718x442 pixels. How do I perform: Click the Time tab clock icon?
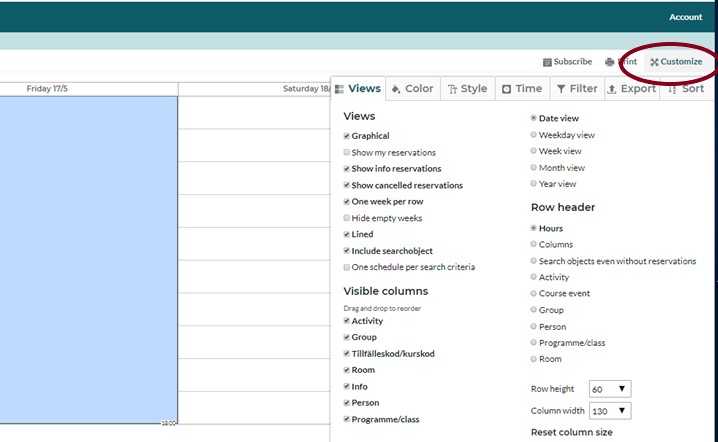click(x=507, y=89)
